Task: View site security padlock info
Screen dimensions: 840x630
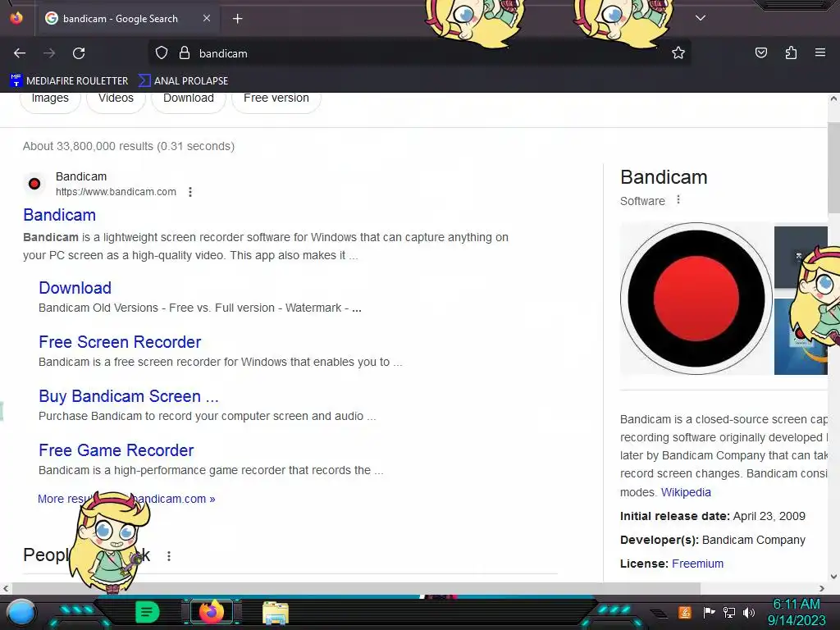Action: point(185,52)
